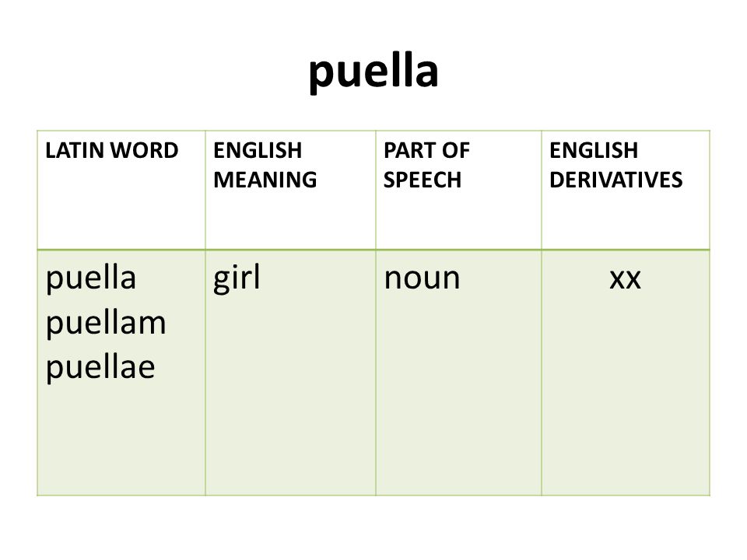This screenshot has height=560, width=747.
Task: Click the slide title "puella"
Action: [x=373, y=72]
